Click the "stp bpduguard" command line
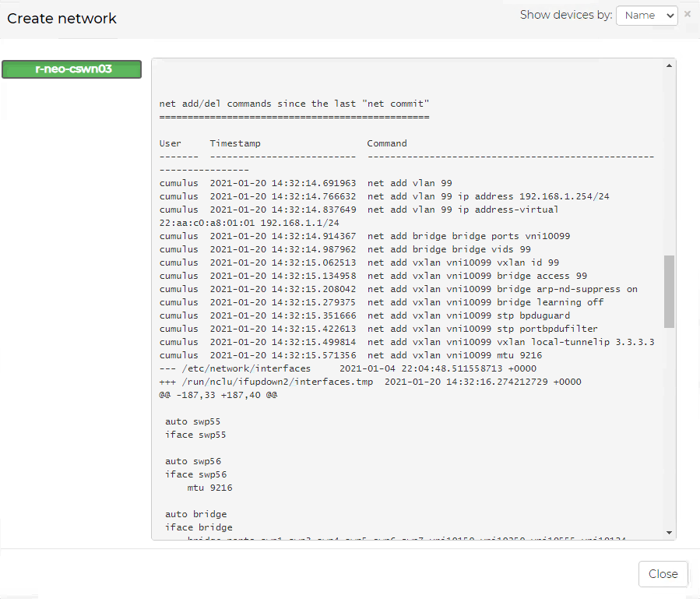The image size is (700, 599). [468, 315]
